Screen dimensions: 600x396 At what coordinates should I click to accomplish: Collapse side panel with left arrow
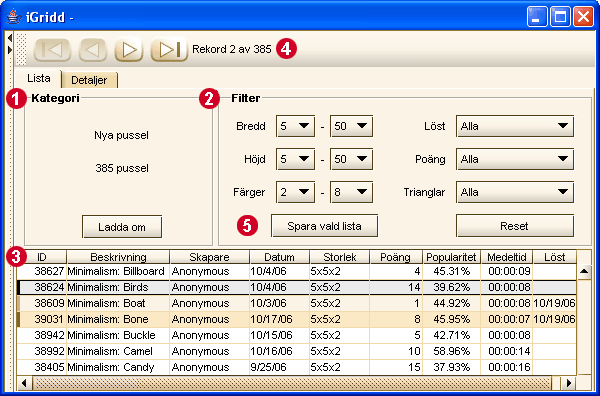pyautogui.click(x=10, y=38)
